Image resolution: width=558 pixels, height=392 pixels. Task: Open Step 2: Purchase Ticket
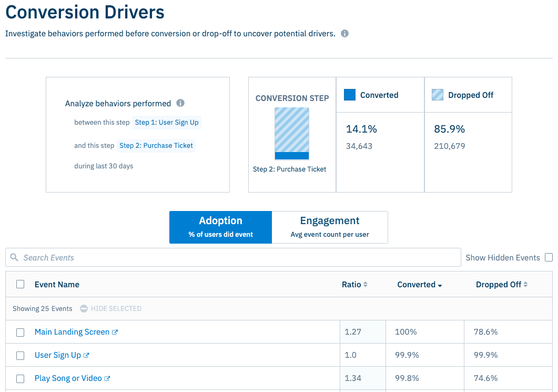[x=156, y=145]
